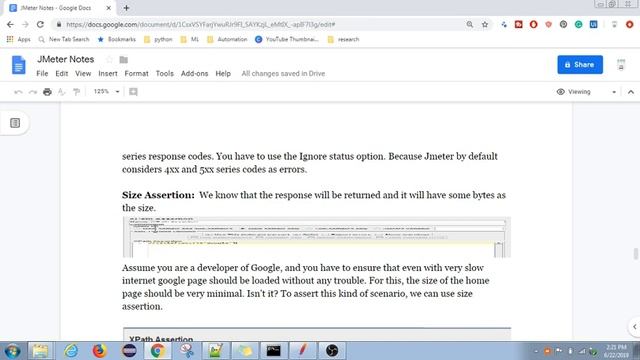Image resolution: width=640 pixels, height=360 pixels.
Task: Open OBS Studio from taskbar
Action: [x=332, y=351]
